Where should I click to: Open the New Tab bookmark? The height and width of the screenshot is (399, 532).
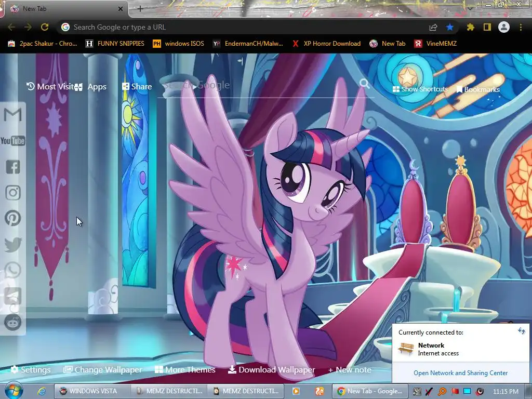point(388,44)
